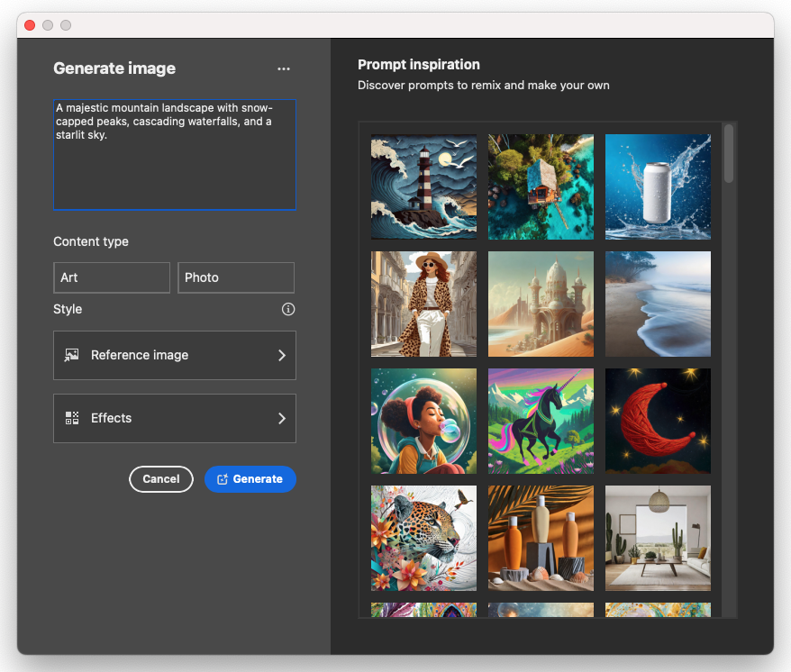Click the prompt gallery scrollbar
The width and height of the screenshot is (791, 672).
(x=729, y=153)
